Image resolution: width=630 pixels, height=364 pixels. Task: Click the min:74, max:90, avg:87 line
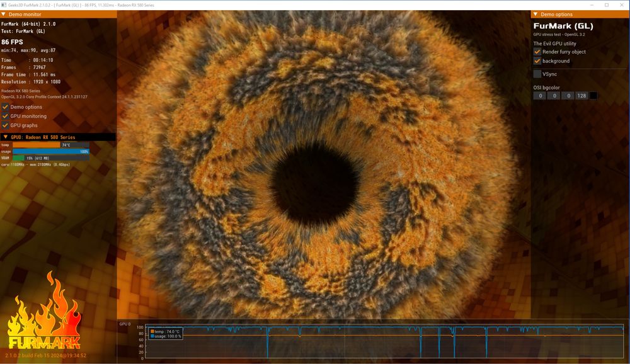point(28,50)
